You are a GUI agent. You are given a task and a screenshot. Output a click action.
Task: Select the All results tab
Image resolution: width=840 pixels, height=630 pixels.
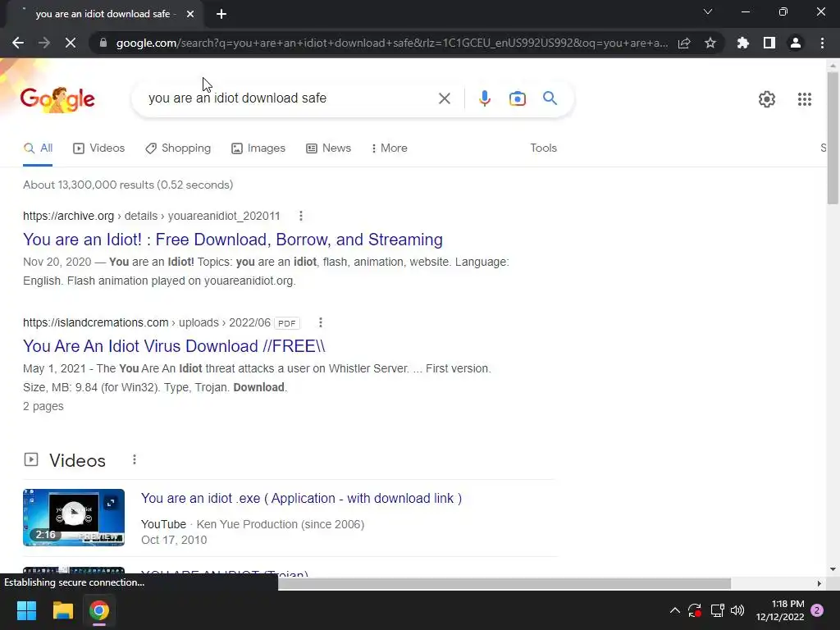click(38, 148)
